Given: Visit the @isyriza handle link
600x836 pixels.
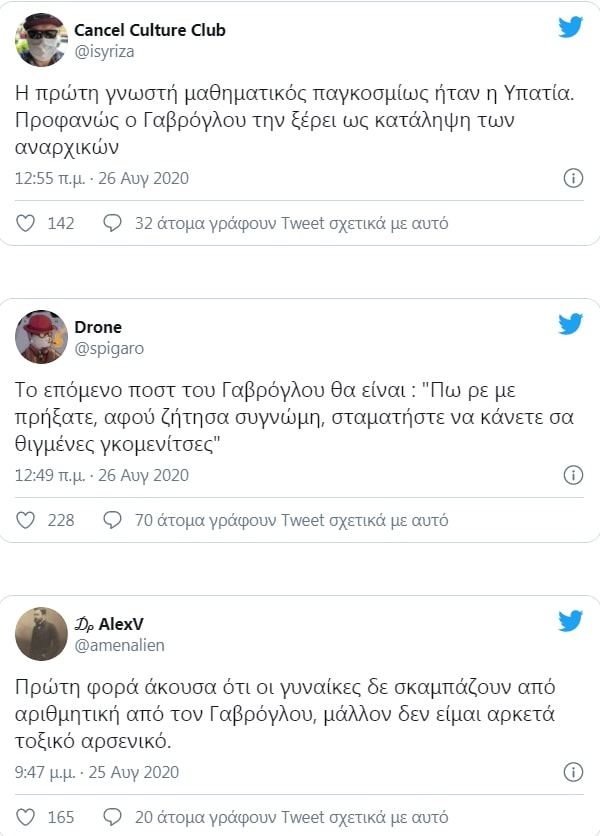Looking at the screenshot, I should coord(104,50).
